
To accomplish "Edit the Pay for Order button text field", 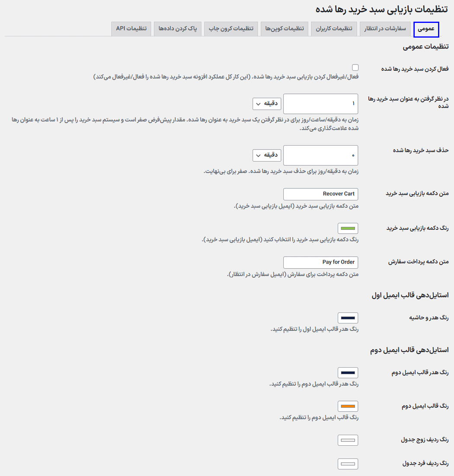I will click(x=320, y=262).
